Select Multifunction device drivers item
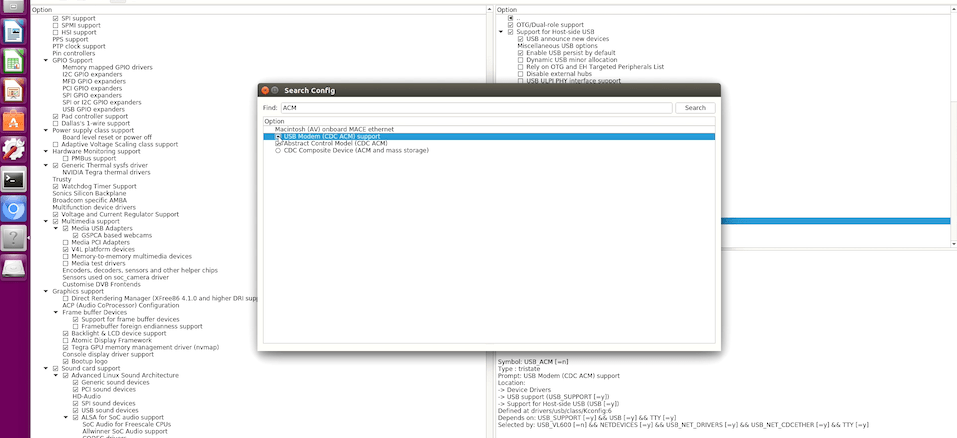957x438 pixels. tap(93, 207)
